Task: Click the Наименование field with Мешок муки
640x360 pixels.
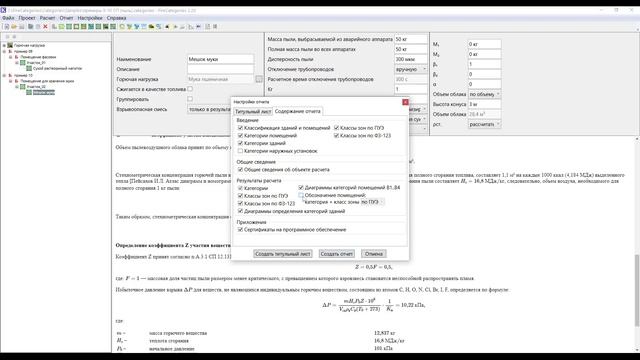Action: pos(220,59)
